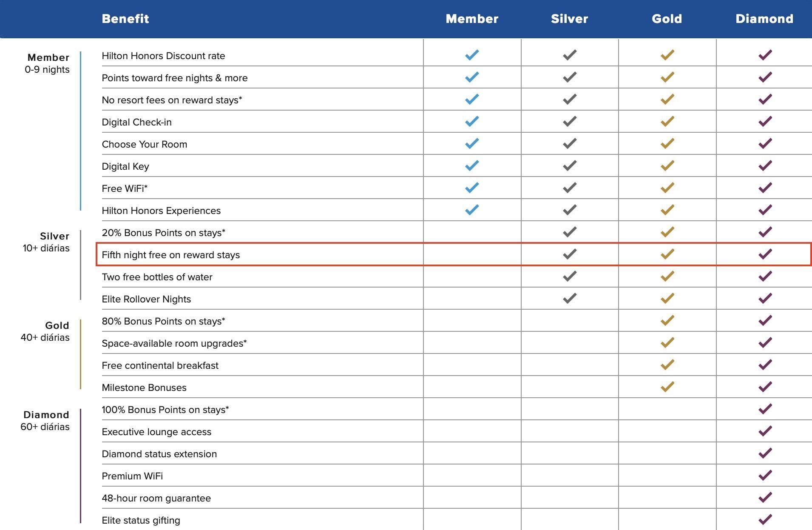Image resolution: width=812 pixels, height=530 pixels.
Task: Click the 'Digital Key' benefit text
Action: tap(125, 166)
